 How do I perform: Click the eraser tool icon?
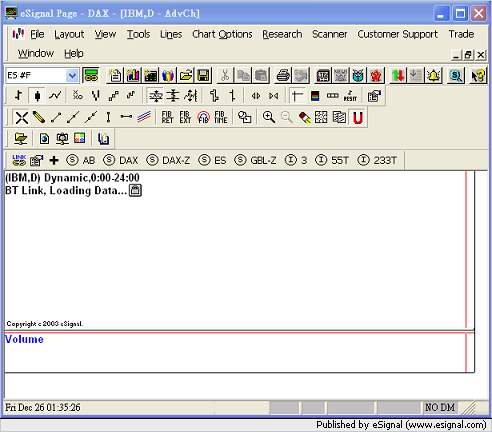click(304, 117)
